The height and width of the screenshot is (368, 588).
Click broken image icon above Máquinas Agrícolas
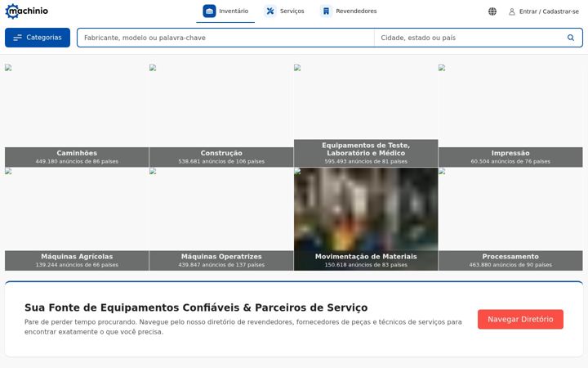tap(8, 171)
